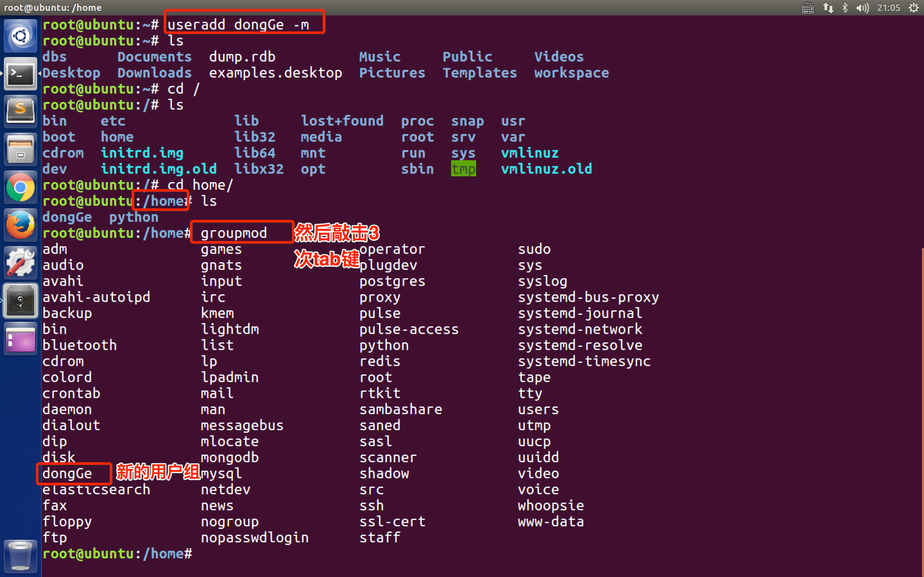Open Sublime Text from the launcher
924x577 pixels.
20,111
